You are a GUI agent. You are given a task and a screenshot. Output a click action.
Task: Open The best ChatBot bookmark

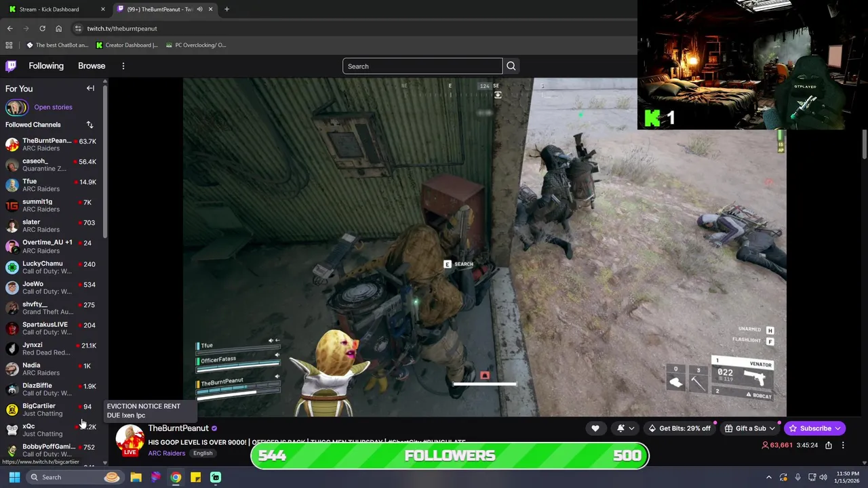(58, 45)
